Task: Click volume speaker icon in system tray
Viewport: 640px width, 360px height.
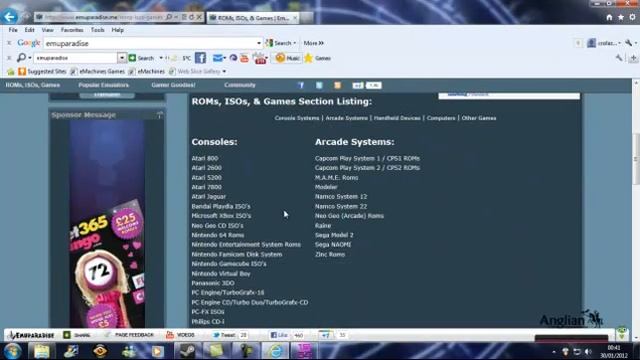Action: (x=588, y=351)
